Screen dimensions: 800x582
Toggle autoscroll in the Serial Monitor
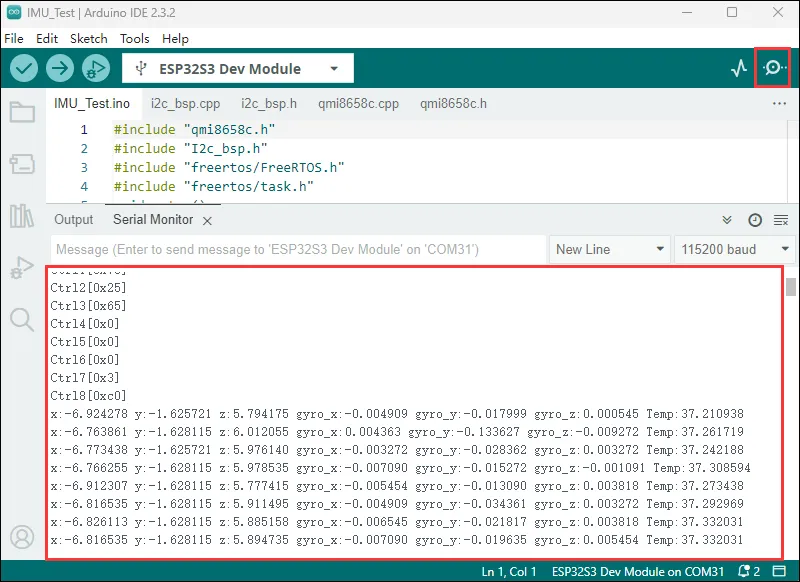pyautogui.click(x=727, y=220)
